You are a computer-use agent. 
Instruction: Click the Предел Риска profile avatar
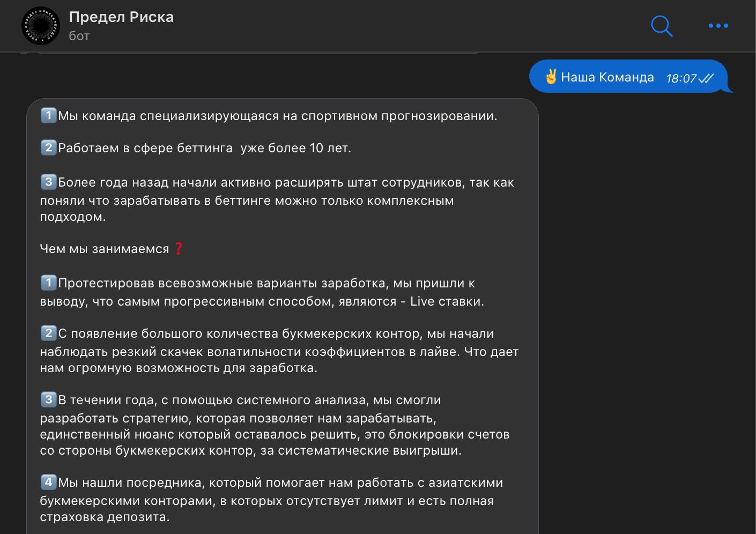(x=40, y=25)
